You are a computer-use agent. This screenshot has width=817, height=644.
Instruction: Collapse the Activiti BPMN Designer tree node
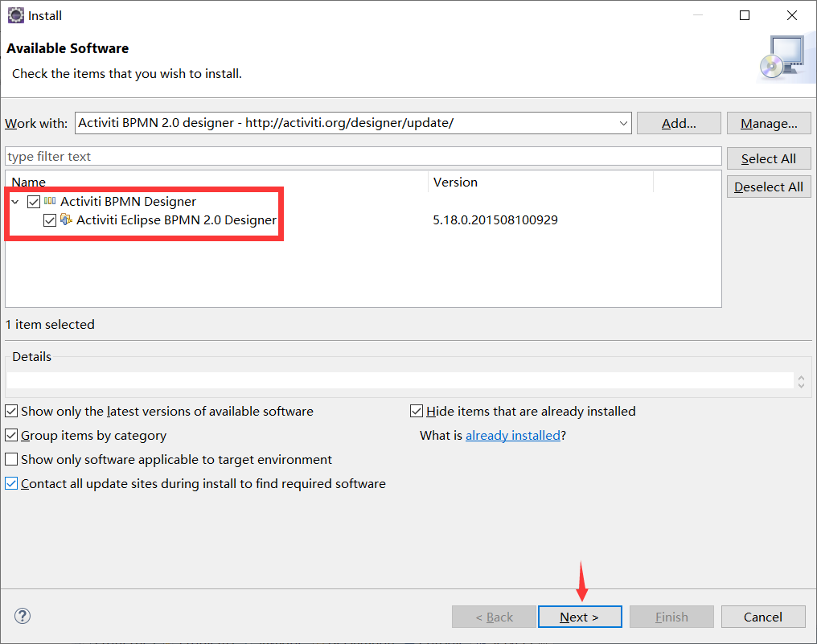coord(15,202)
